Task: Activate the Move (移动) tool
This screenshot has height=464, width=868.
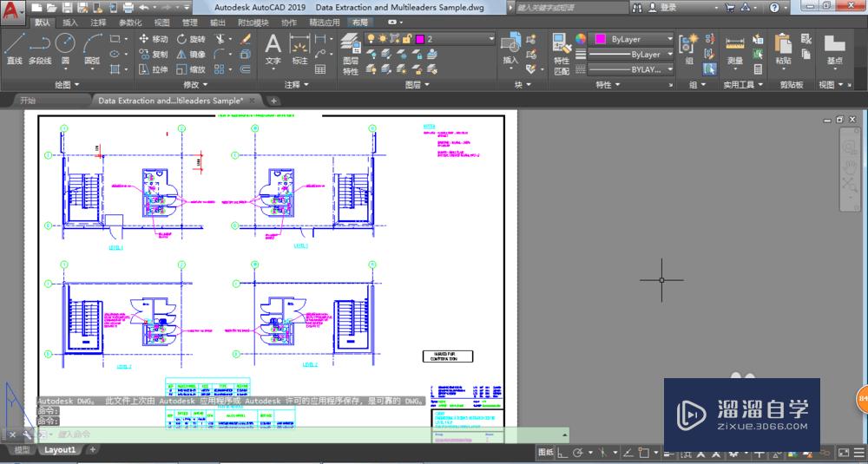Action: pos(154,39)
